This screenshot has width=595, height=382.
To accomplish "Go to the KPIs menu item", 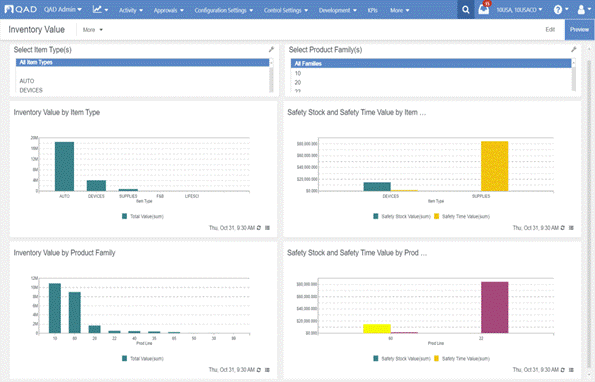I will click(373, 10).
